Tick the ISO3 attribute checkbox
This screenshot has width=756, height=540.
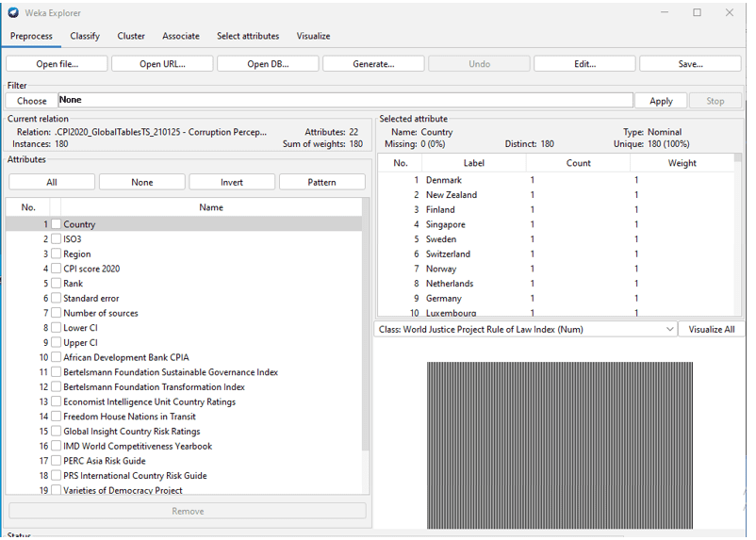click(x=57, y=238)
